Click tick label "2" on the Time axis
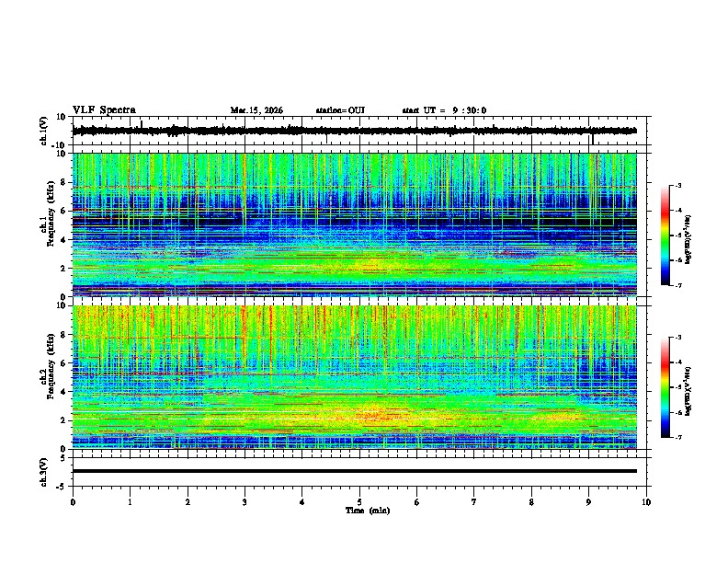 click(188, 502)
